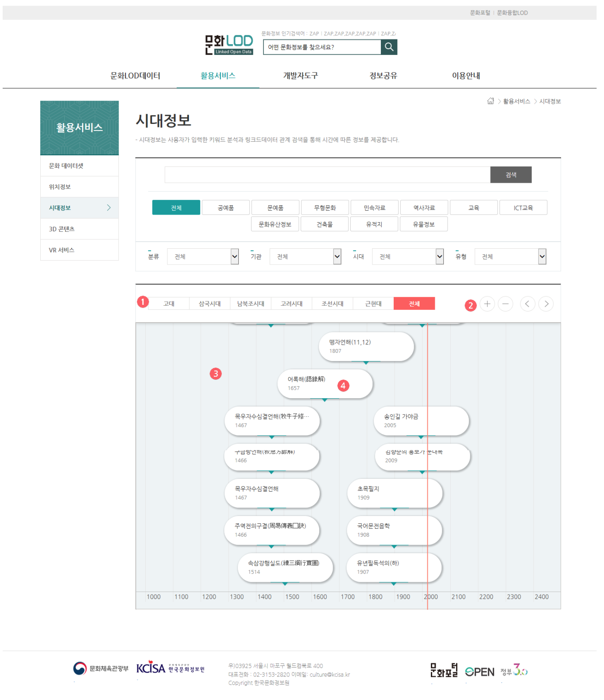
Task: Click the 활용서비스 breadcrumb link
Action: tap(516, 101)
